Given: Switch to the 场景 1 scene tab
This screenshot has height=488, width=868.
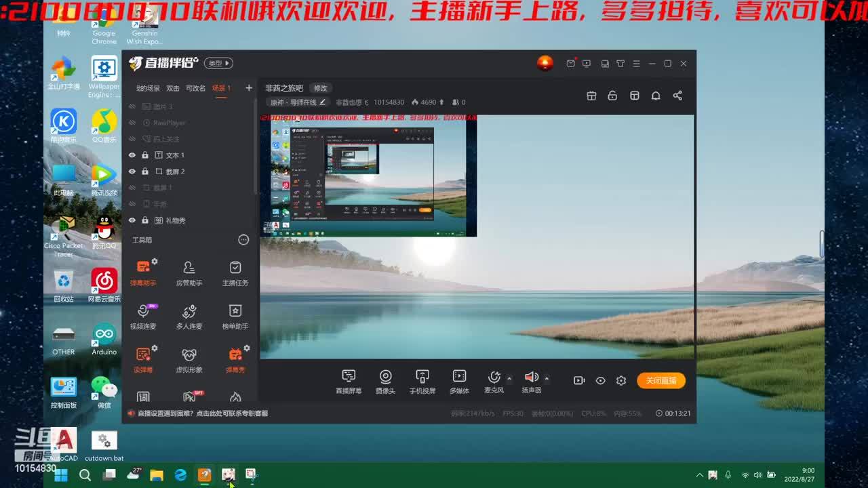Looking at the screenshot, I should pyautogui.click(x=221, y=88).
